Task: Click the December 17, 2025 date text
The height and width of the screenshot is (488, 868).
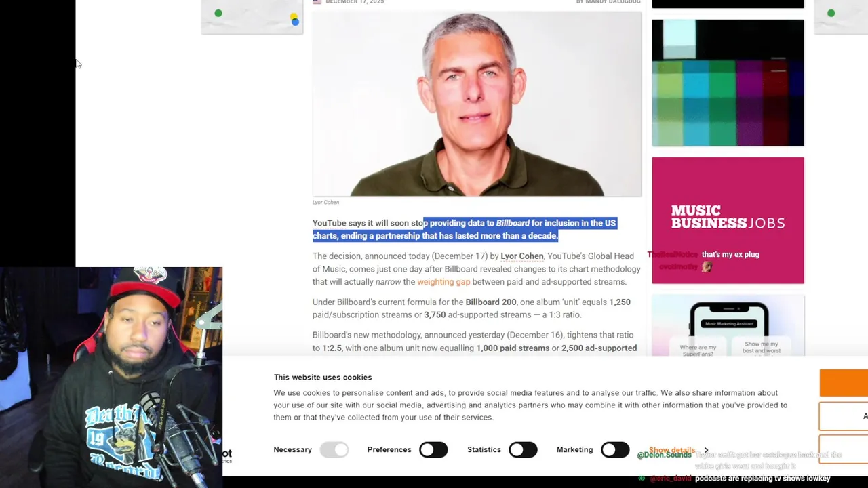Action: tap(355, 2)
